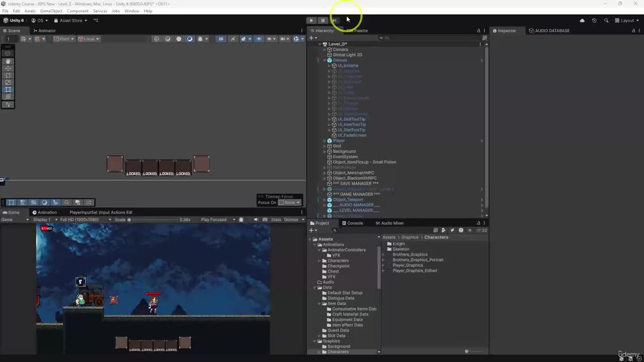This screenshot has height=362, width=644.
Task: Add object via Hierarchy plus button
Action: (x=311, y=38)
